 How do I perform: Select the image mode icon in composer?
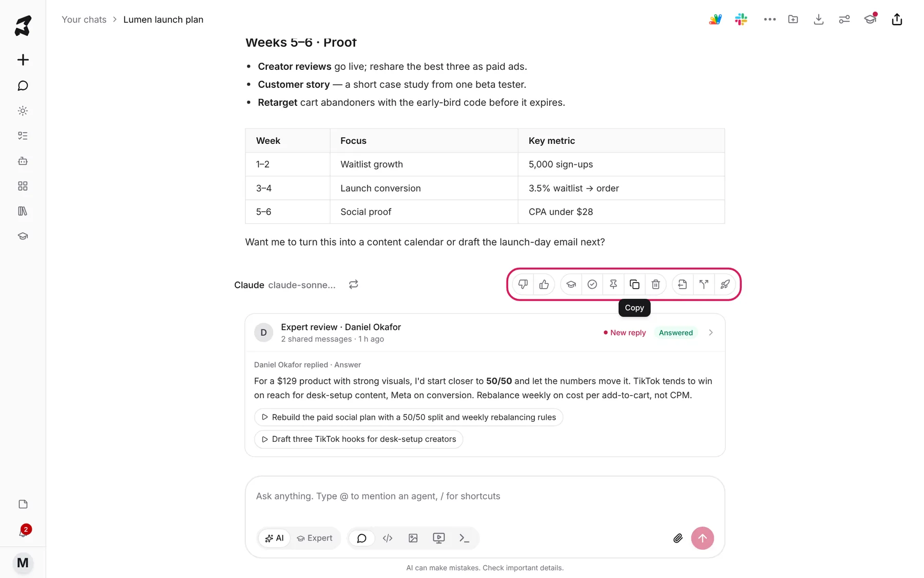click(413, 538)
